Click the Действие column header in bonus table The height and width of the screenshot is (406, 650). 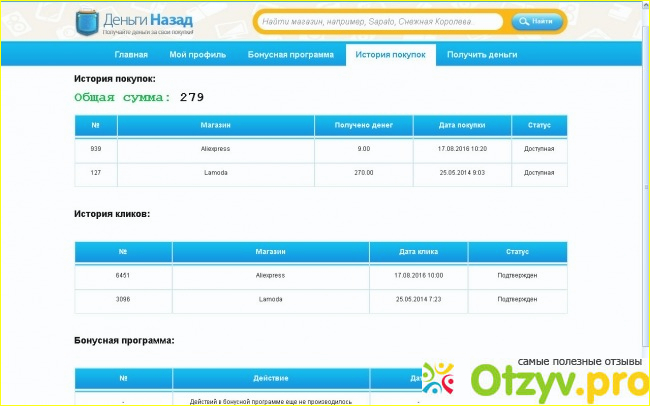click(272, 379)
